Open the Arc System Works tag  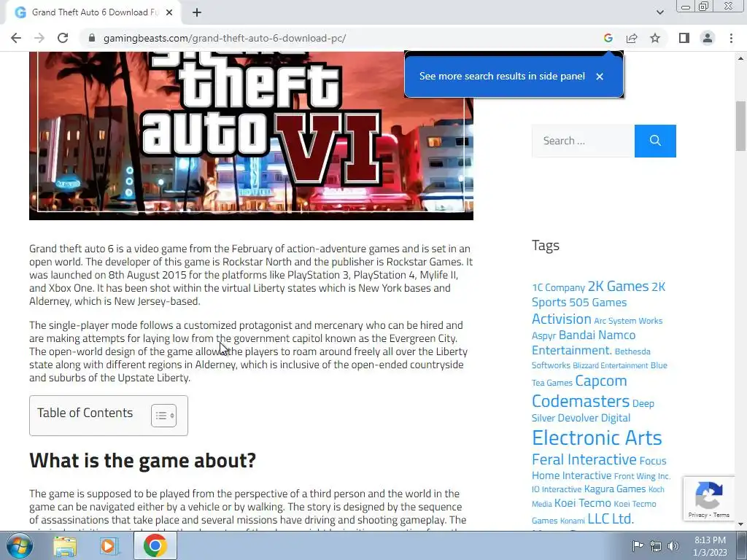[x=628, y=321]
